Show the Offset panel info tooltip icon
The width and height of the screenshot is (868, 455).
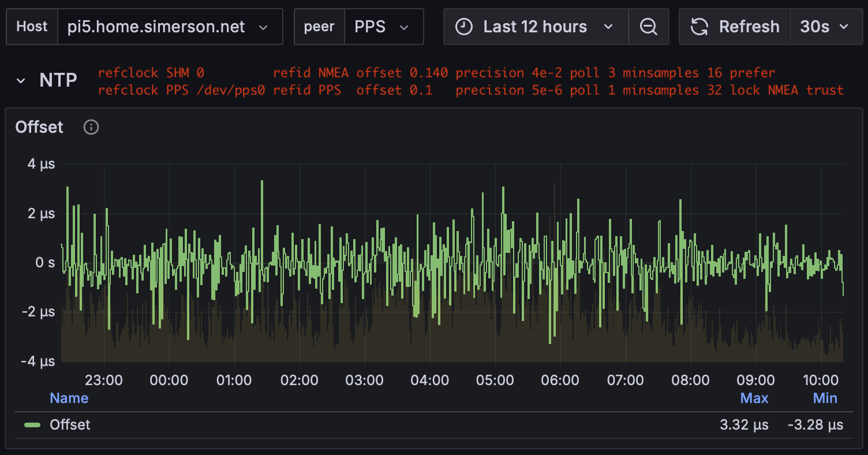click(x=91, y=127)
